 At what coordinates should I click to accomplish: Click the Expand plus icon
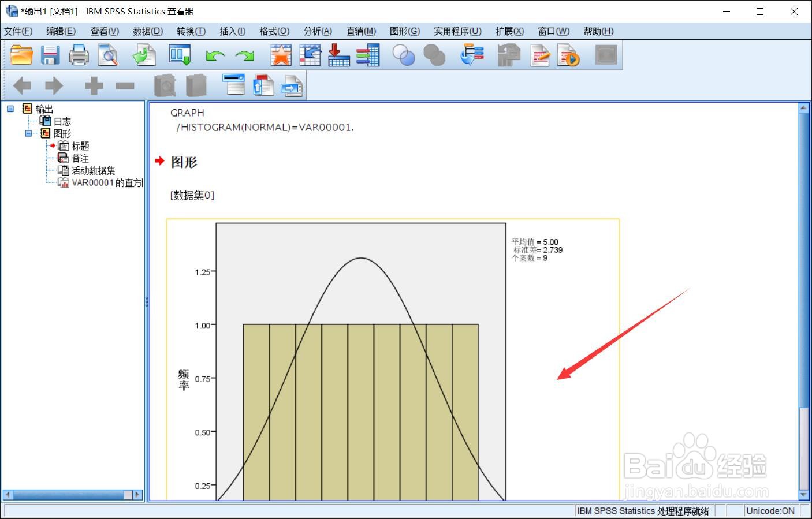pos(94,86)
